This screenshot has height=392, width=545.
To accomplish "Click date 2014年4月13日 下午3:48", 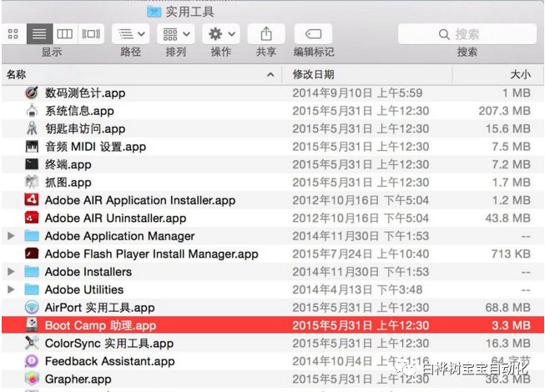I will click(357, 289).
